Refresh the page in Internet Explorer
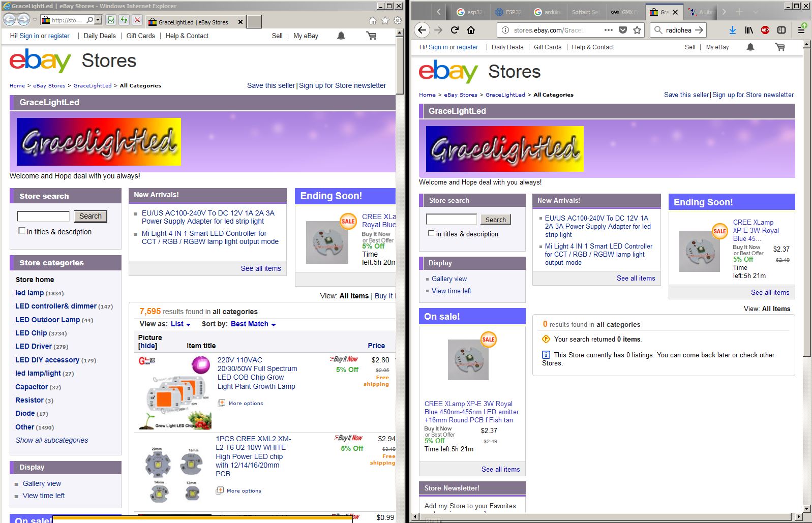 [124, 20]
